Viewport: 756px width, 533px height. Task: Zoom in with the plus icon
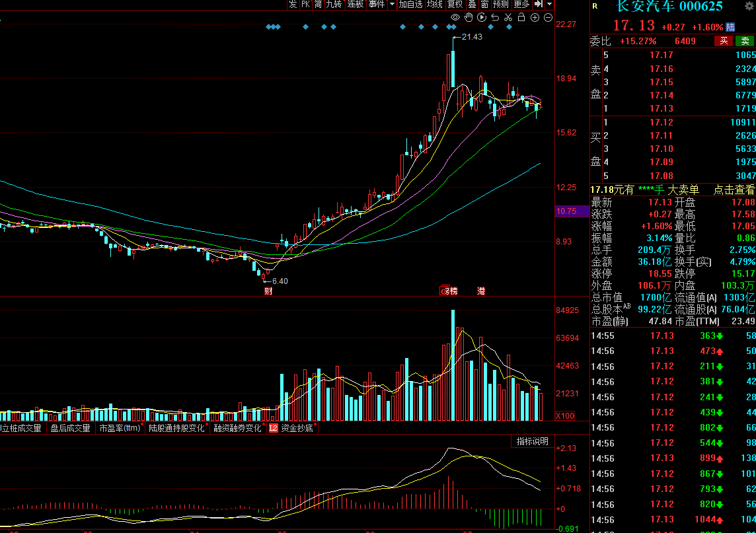[535, 17]
